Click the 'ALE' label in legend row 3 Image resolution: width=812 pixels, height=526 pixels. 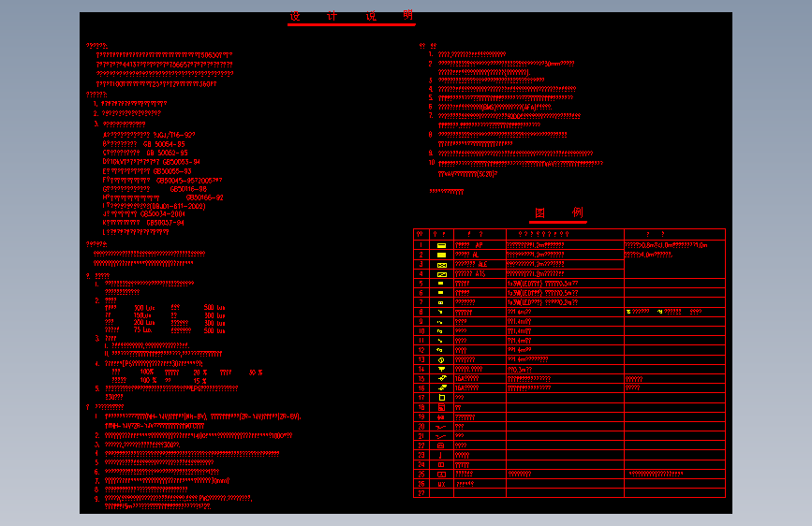[482, 265]
